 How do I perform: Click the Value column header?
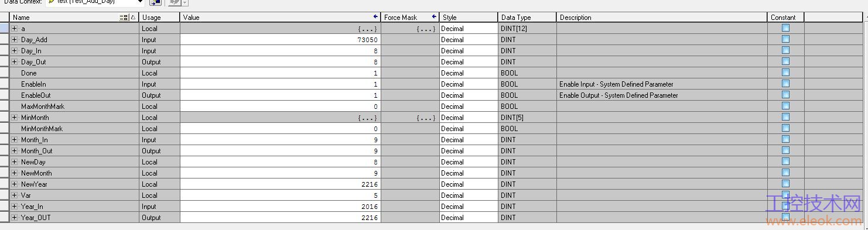[x=281, y=17]
